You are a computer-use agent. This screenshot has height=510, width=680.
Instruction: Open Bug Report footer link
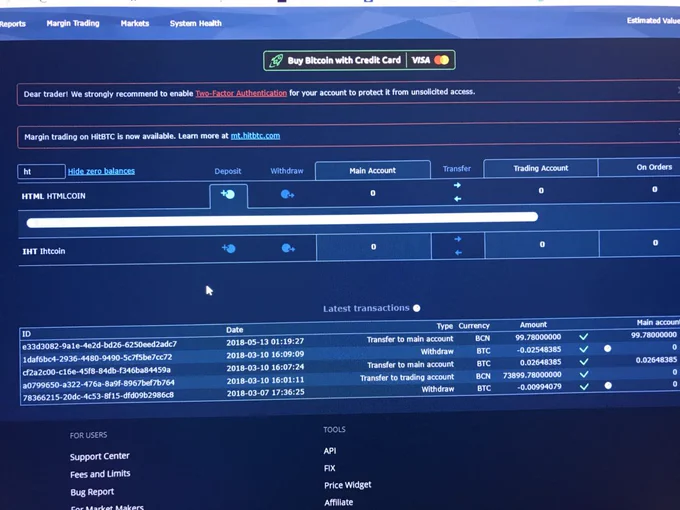pyautogui.click(x=92, y=492)
